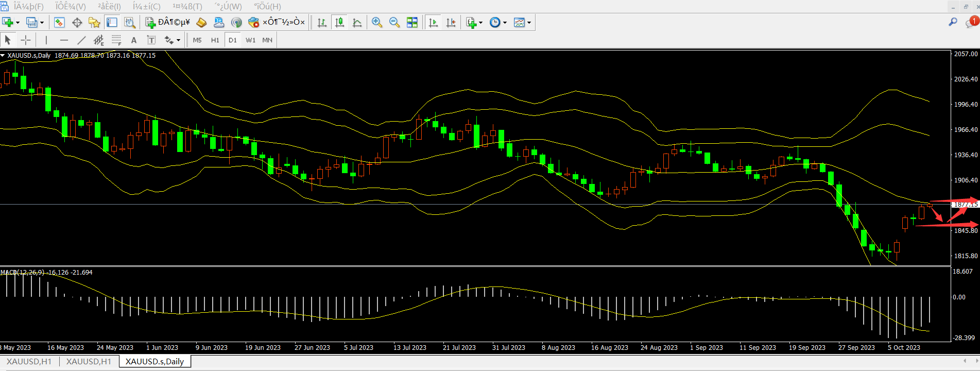980x371 pixels.
Task: Expand the Templates dropdown arrow
Action: tap(529, 23)
